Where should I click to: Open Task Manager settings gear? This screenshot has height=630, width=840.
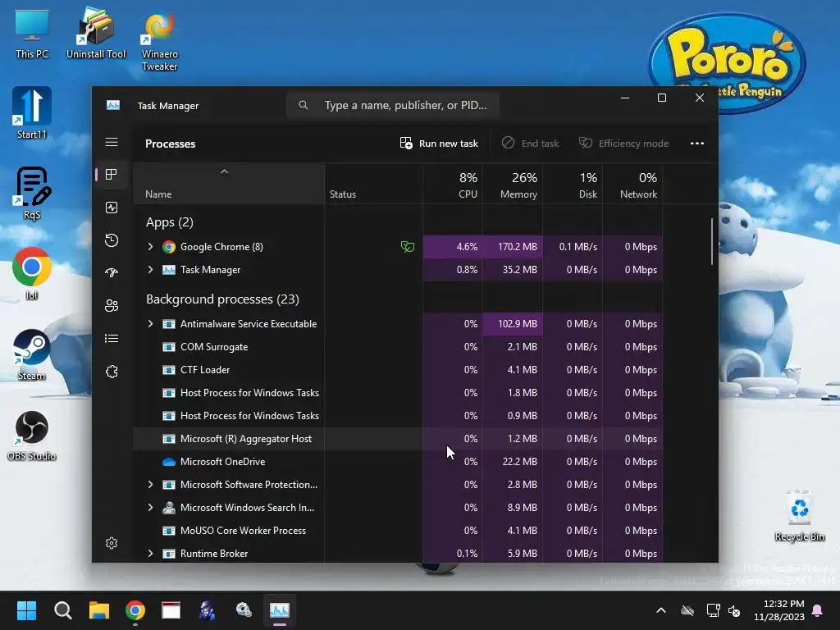tap(112, 543)
